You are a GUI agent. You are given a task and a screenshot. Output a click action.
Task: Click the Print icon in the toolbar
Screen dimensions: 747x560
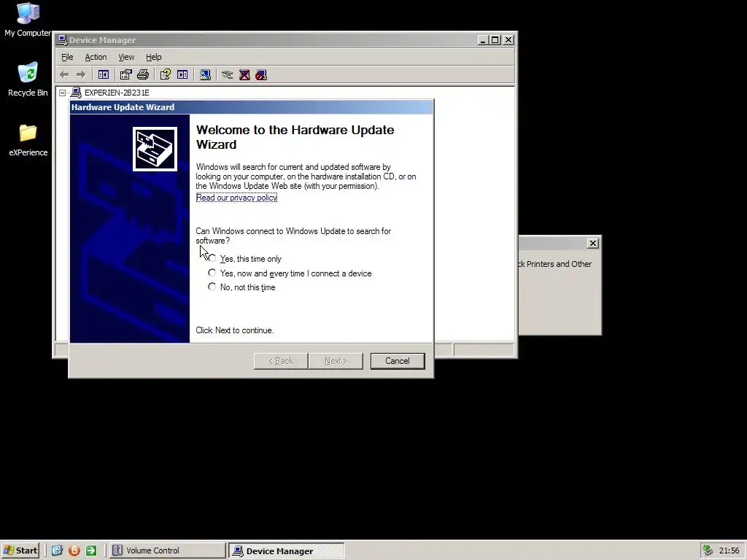click(143, 75)
